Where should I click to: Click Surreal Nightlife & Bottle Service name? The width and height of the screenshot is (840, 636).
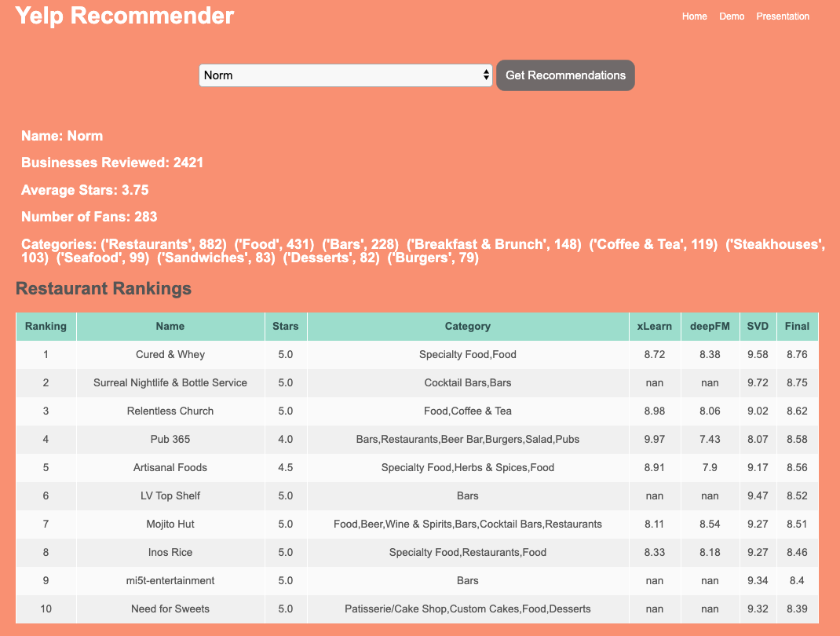[x=170, y=382]
